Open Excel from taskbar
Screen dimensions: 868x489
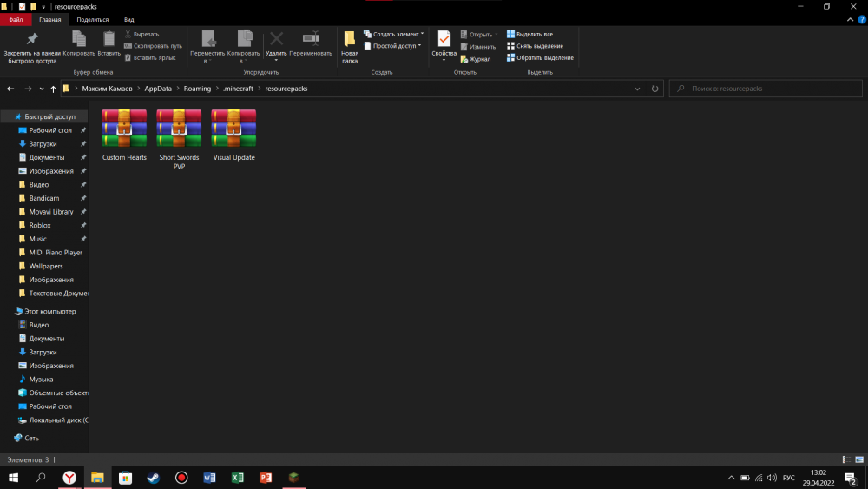click(238, 478)
